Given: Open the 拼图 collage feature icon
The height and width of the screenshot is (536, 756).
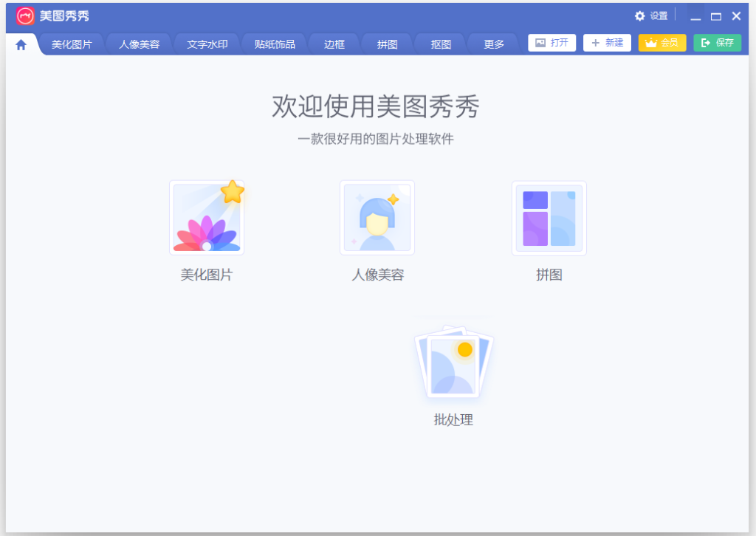Looking at the screenshot, I should pyautogui.click(x=549, y=217).
